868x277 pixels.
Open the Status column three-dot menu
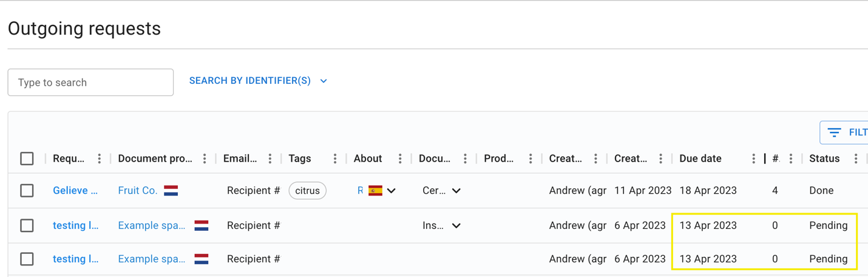click(856, 159)
